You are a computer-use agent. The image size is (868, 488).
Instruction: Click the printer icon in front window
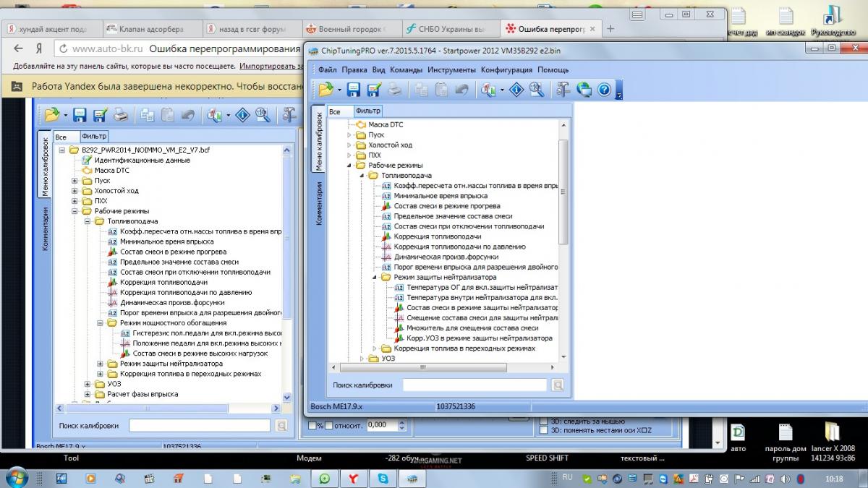click(394, 90)
